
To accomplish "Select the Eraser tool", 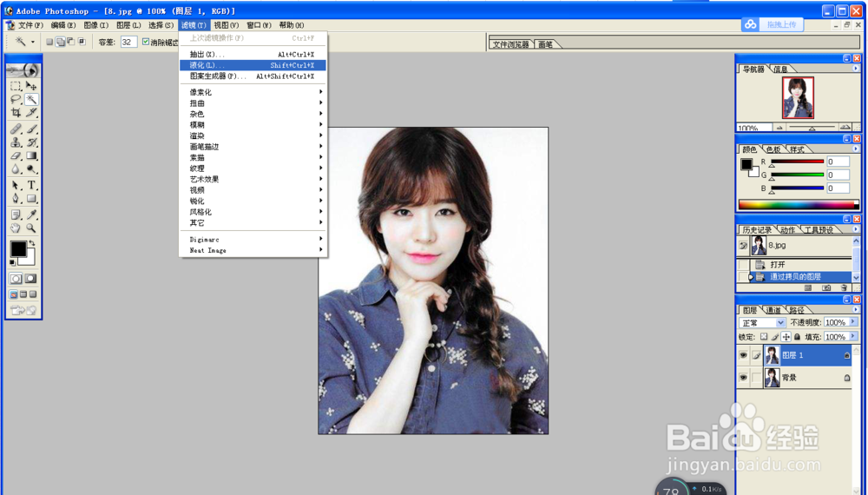I will tap(16, 155).
